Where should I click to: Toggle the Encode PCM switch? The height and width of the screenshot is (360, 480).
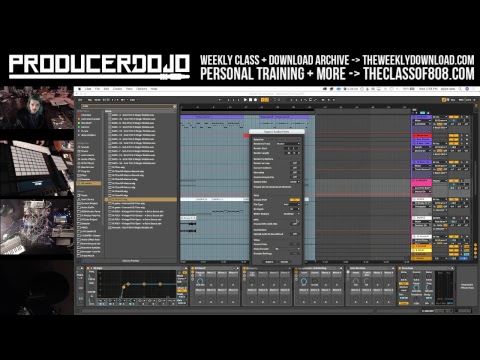click(295, 200)
